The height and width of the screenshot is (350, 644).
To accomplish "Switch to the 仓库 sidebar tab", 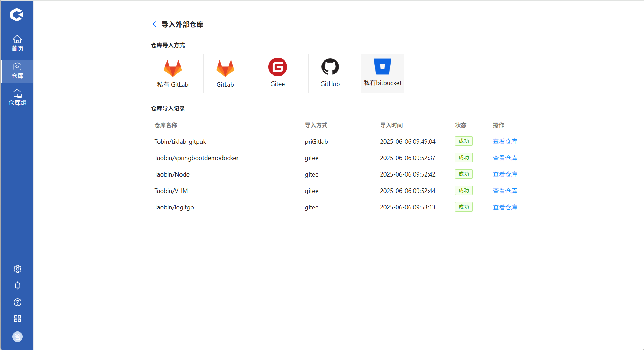I will coord(17,71).
